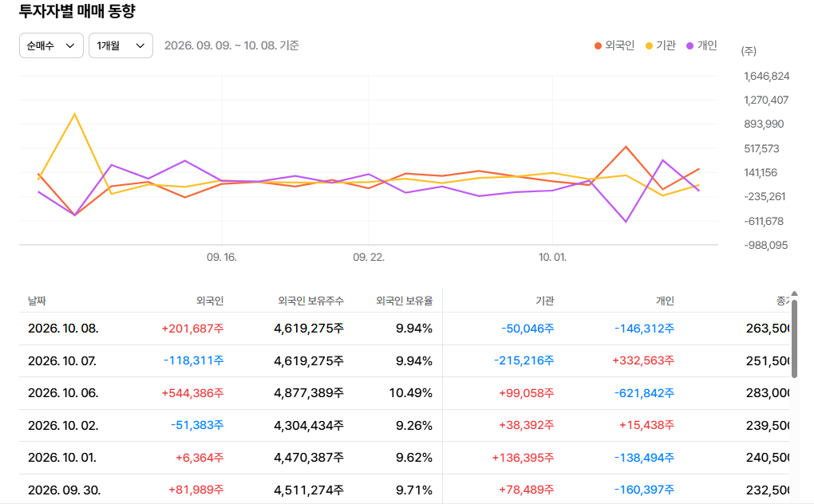Click the 기관 column header in table

[545, 301]
